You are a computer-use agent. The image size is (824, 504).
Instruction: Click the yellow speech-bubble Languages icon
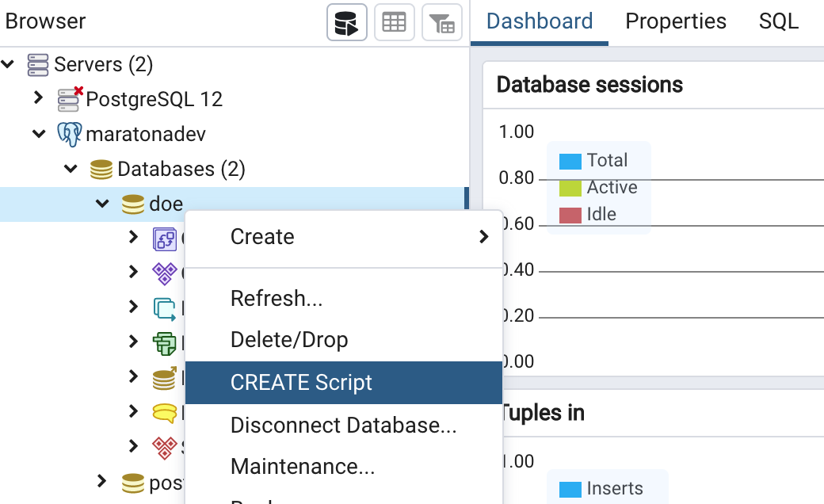point(164,412)
